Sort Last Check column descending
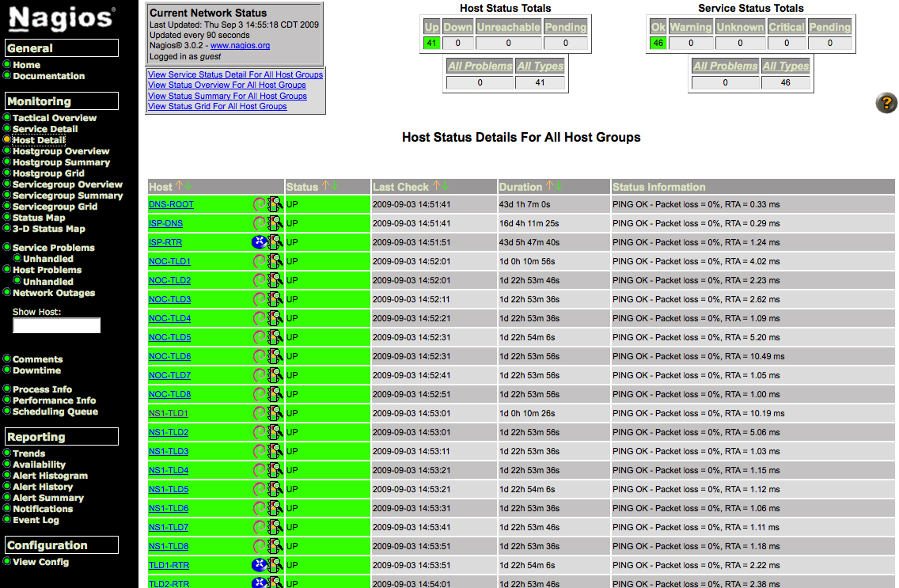 click(446, 187)
